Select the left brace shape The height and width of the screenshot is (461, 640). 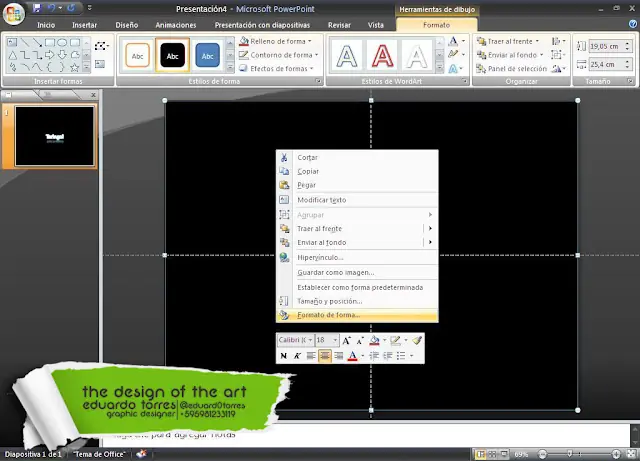[x=49, y=67]
